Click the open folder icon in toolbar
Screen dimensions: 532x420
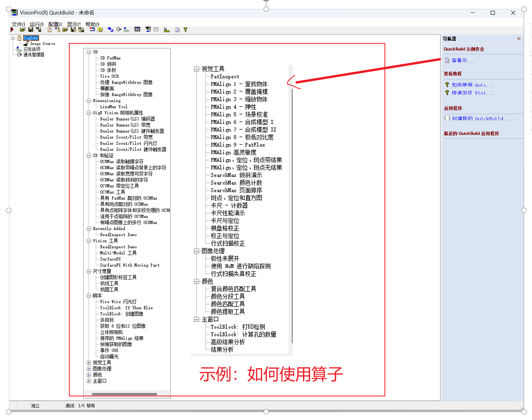[22, 29]
